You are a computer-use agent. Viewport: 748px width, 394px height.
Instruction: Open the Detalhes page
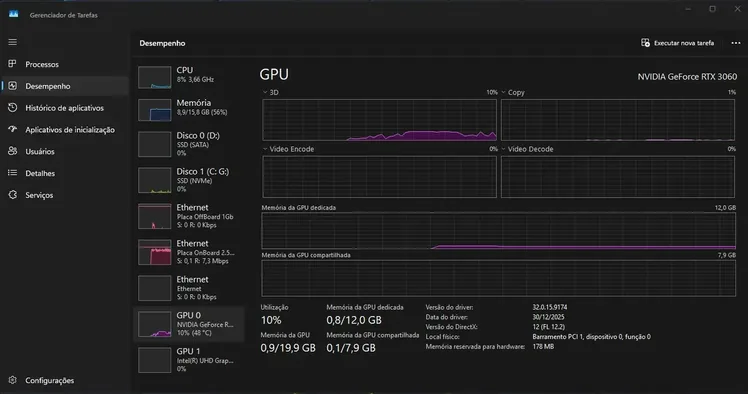pos(40,173)
